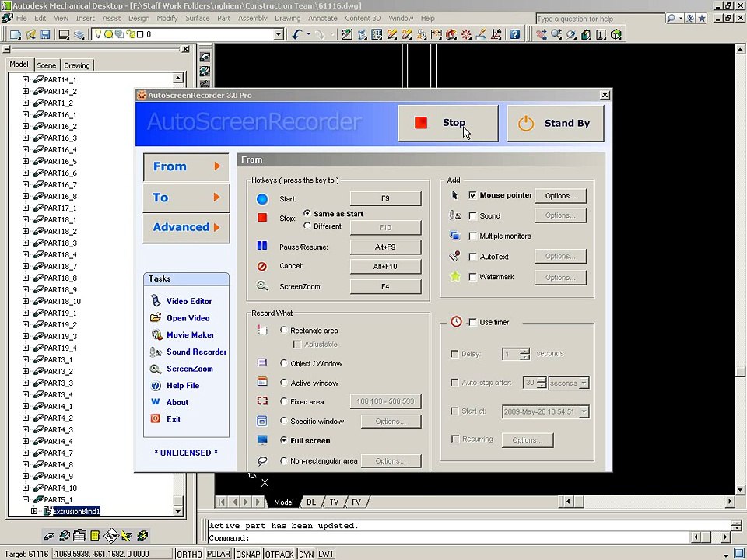Click the Movie Maker task icon
This screenshot has width=747, height=560.
click(x=156, y=334)
